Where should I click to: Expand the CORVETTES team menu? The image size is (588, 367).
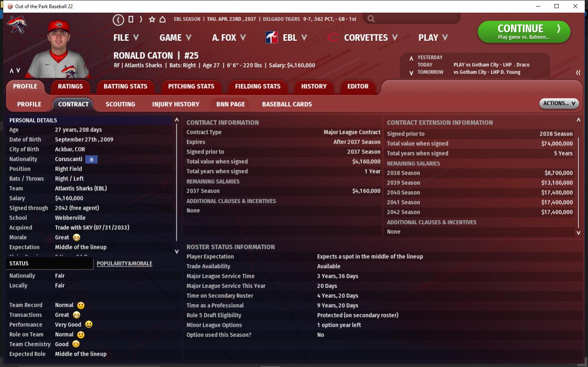(371, 38)
